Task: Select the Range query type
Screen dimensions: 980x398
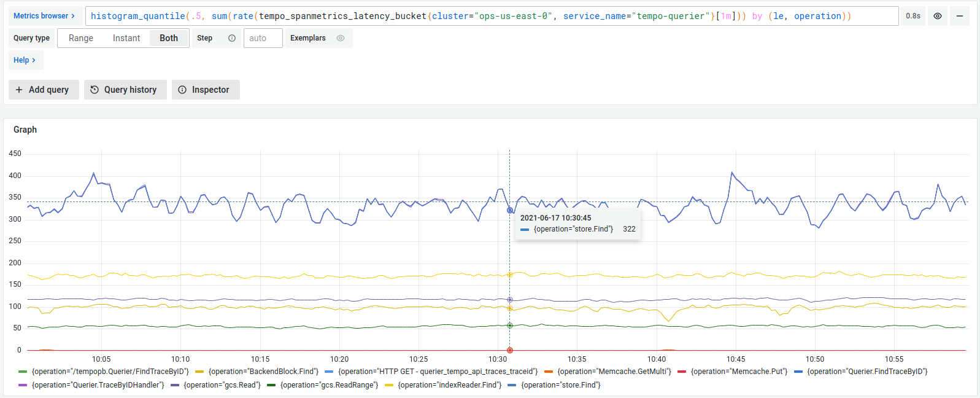Action: pos(81,38)
